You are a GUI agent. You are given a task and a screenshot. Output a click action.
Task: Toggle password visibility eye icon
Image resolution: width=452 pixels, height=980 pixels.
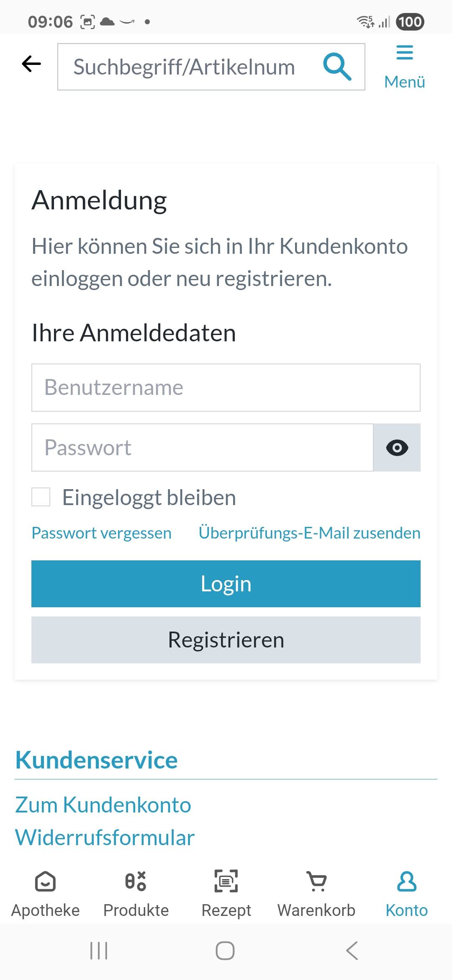[x=397, y=448]
